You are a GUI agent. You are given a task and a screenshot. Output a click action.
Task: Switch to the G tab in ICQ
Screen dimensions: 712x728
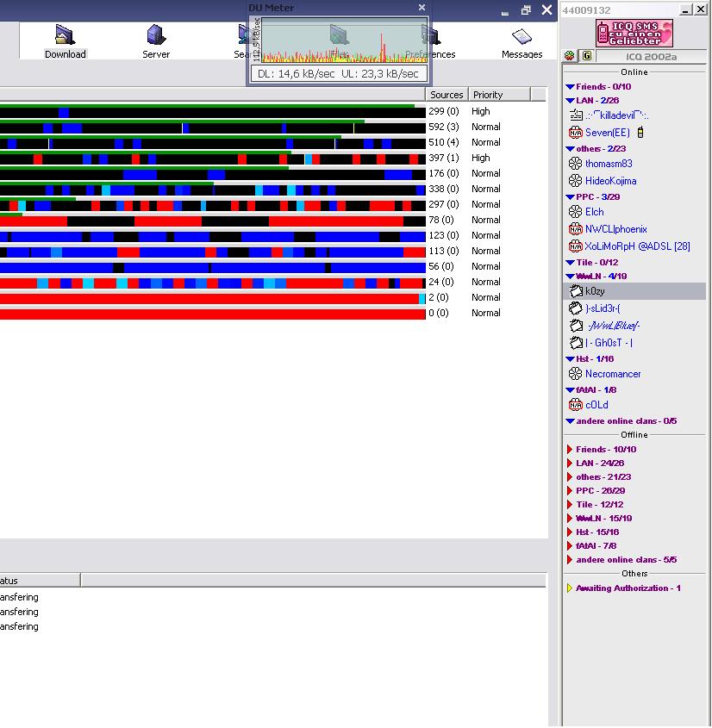pos(587,56)
